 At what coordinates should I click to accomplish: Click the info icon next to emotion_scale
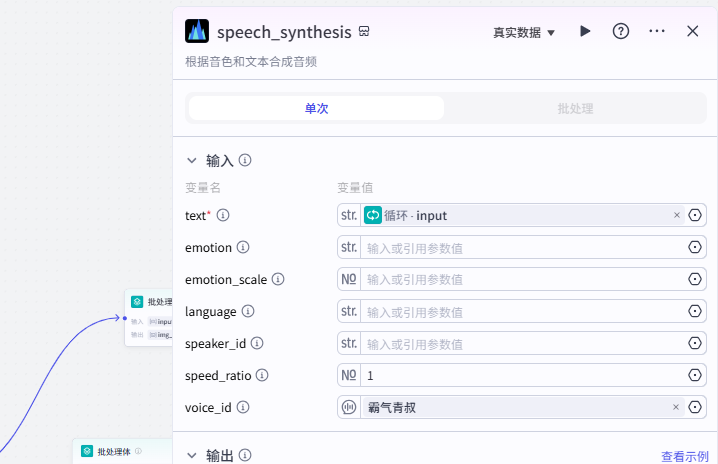coord(278,279)
